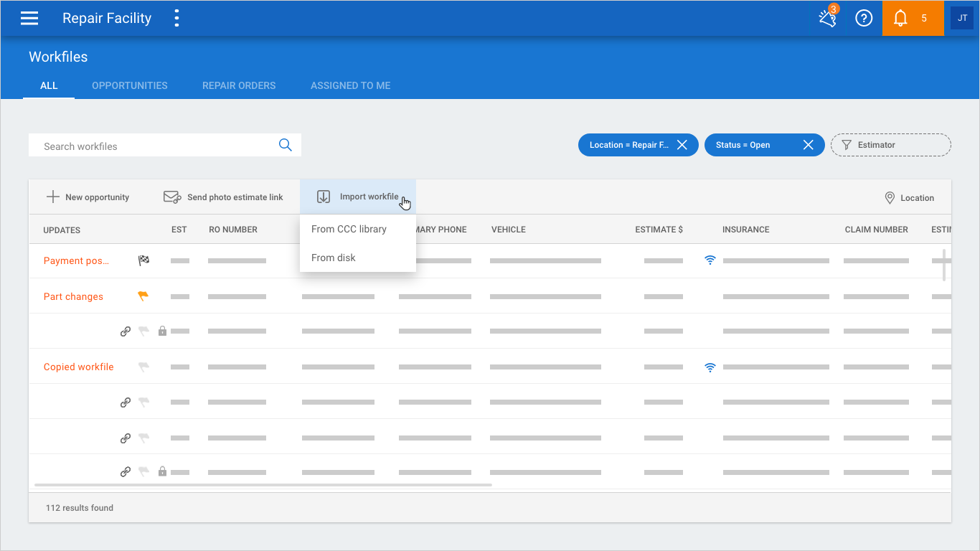
Task: Click the 112 results found text
Action: tap(80, 507)
